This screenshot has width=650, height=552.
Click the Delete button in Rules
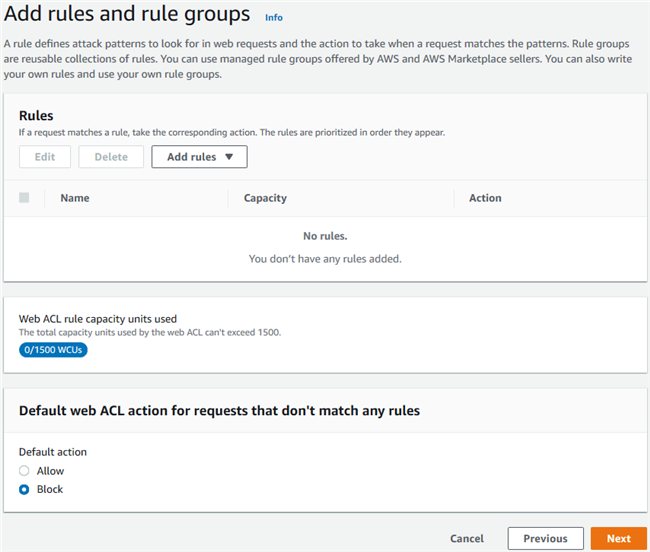[x=111, y=157]
